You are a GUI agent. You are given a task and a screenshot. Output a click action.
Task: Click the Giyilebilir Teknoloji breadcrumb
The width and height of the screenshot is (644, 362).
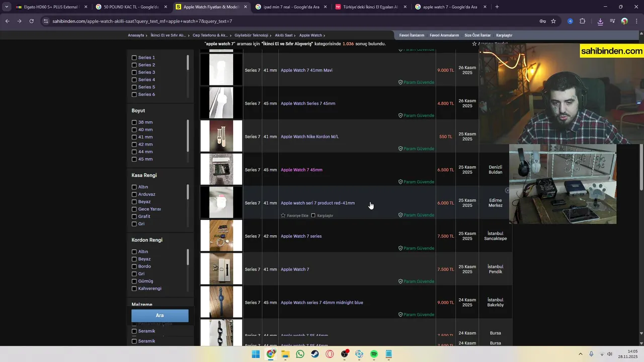tap(251, 35)
